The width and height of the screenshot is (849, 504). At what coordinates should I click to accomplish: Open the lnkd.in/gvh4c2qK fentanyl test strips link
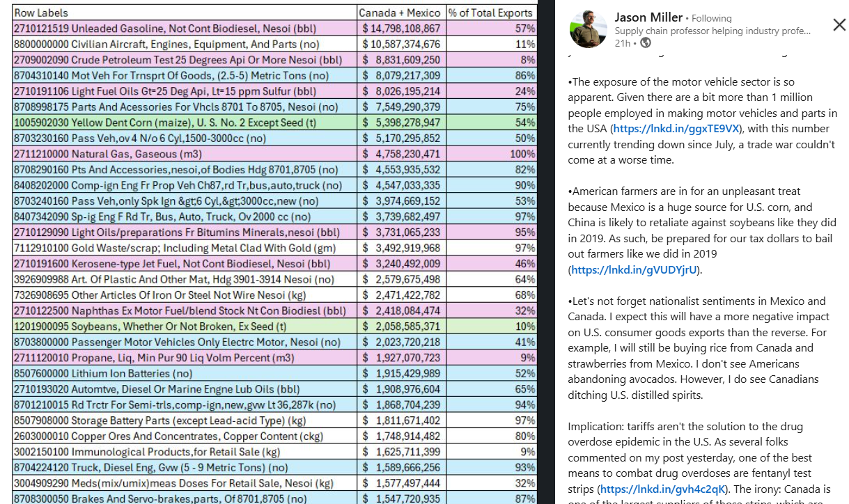coord(664,489)
